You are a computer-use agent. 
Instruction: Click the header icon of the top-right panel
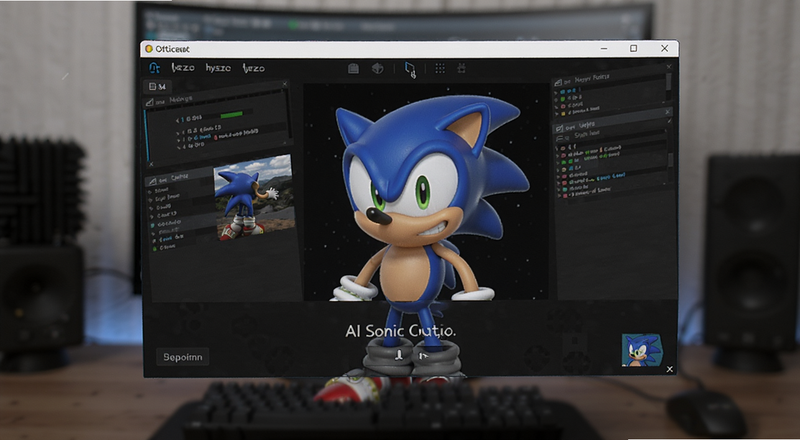558,82
